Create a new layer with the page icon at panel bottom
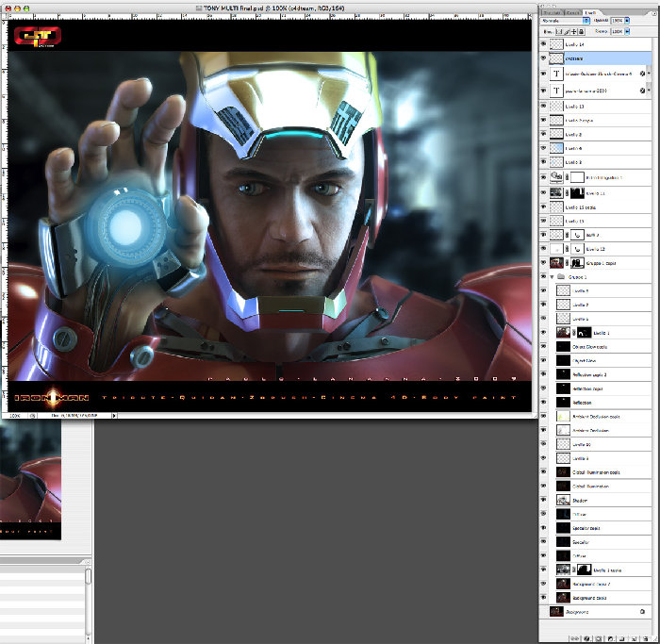This screenshot has width=660, height=644. 634,638
